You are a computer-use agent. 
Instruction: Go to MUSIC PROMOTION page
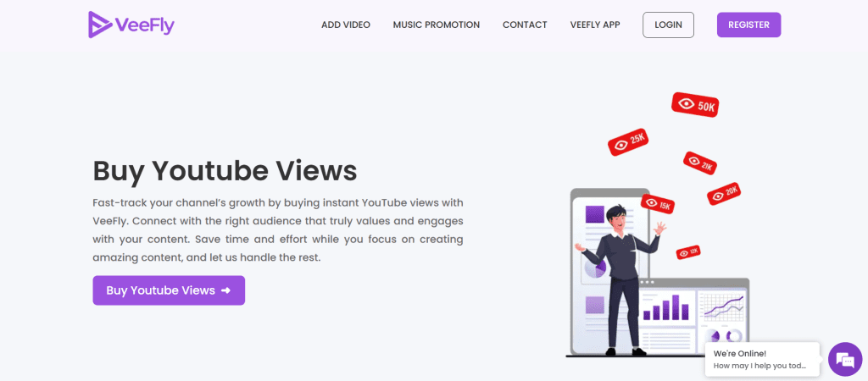(x=437, y=25)
